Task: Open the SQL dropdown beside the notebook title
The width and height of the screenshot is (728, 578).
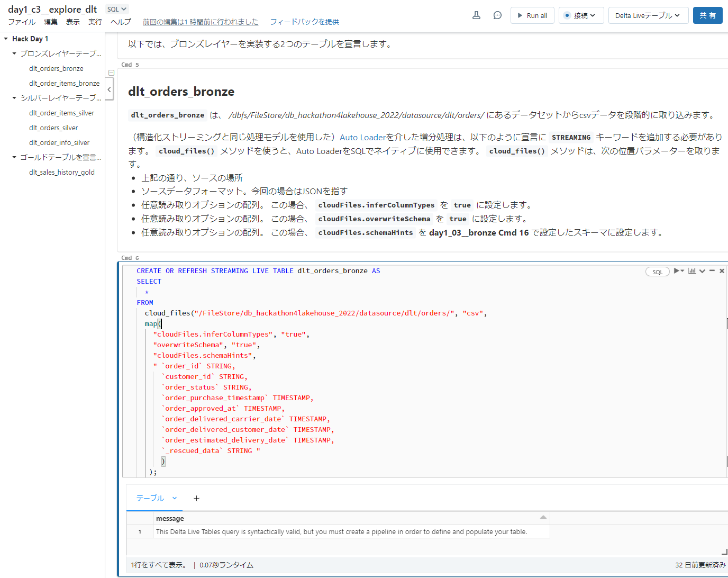Action: tap(116, 8)
